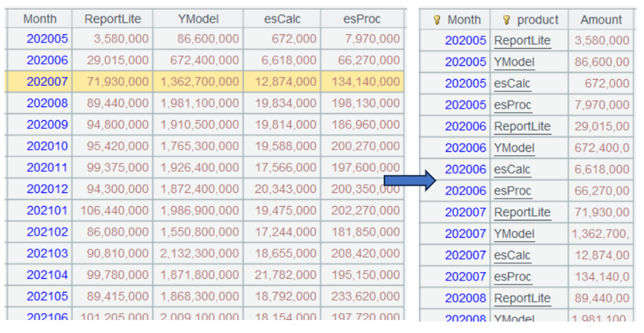Viewport: 644px width, 333px height.
Task: Select the YModel column header
Action: (x=198, y=19)
